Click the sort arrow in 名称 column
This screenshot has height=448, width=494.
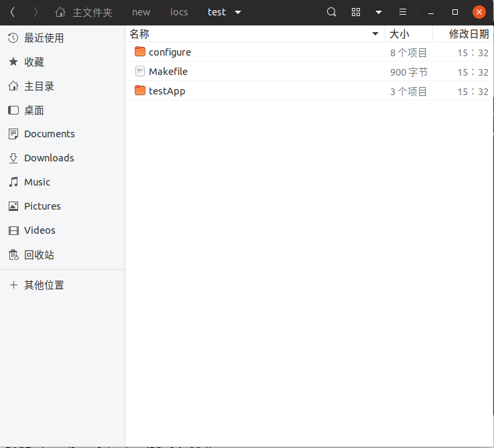coord(375,34)
